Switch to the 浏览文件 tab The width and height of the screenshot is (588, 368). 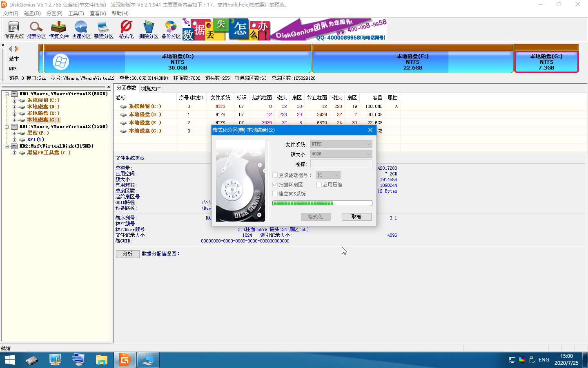(151, 88)
